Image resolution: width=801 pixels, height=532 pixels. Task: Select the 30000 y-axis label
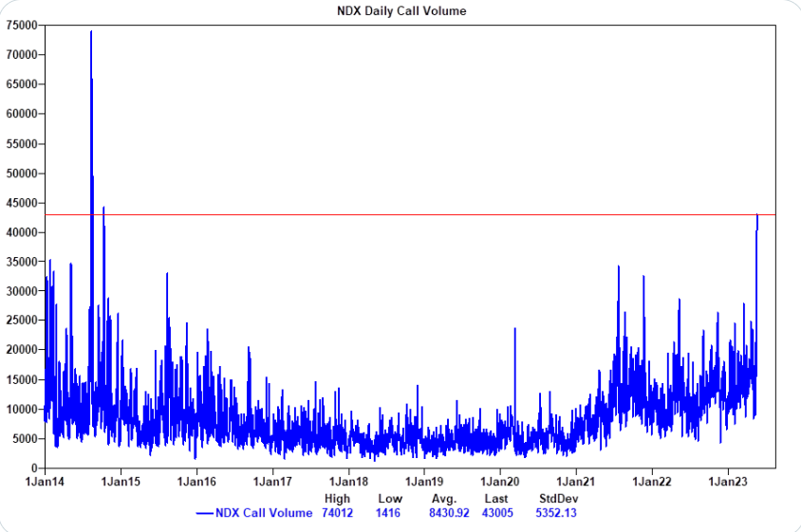[22, 291]
